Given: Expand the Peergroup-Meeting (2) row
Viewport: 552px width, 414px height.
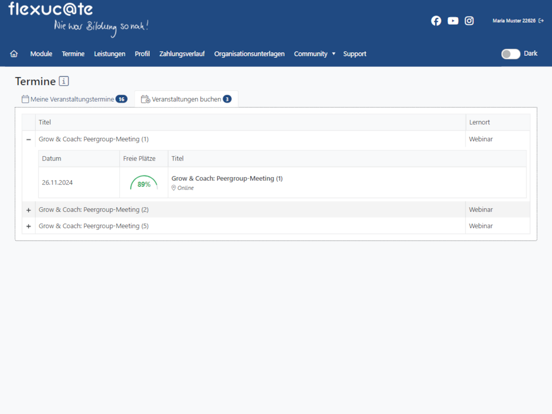Looking at the screenshot, I should 29,210.
